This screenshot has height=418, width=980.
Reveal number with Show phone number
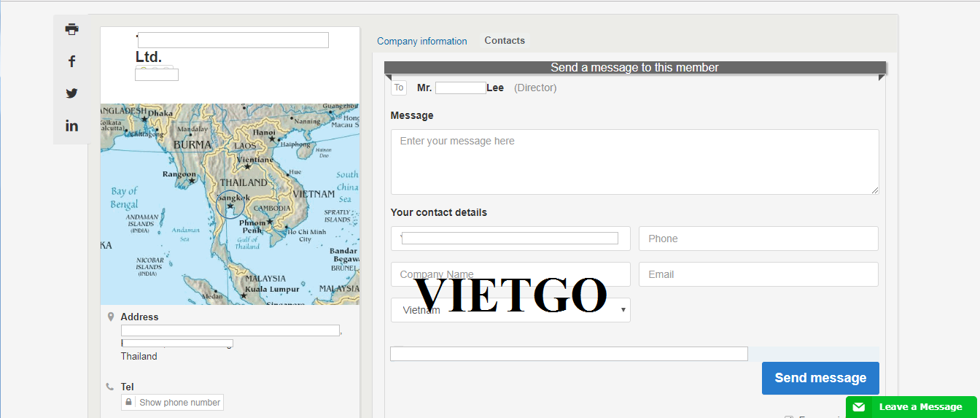(x=172, y=402)
